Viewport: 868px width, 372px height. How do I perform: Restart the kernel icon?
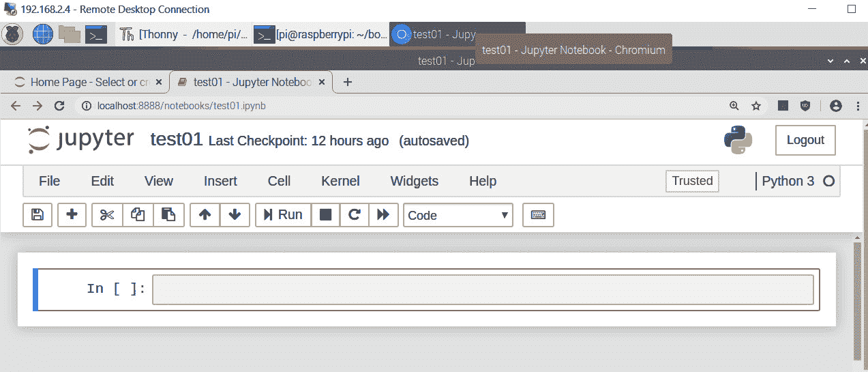click(354, 215)
